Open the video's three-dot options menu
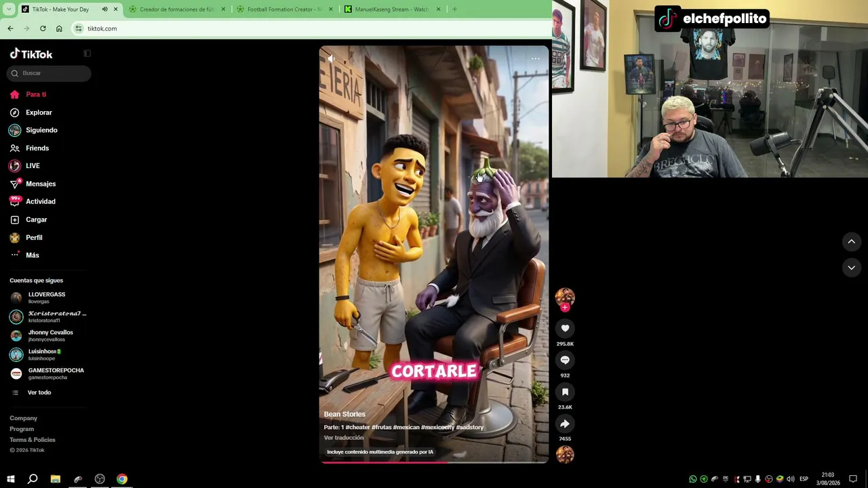Screen dimensions: 868x488 click(x=535, y=59)
